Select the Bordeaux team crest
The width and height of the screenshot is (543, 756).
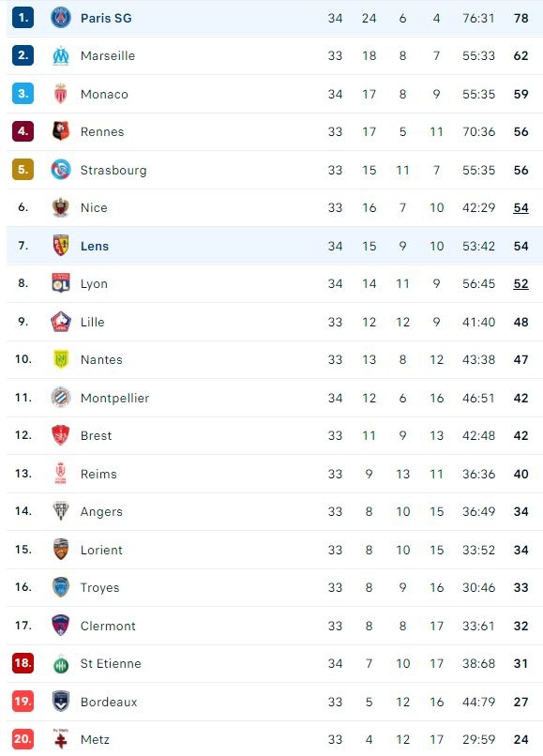coord(61,701)
